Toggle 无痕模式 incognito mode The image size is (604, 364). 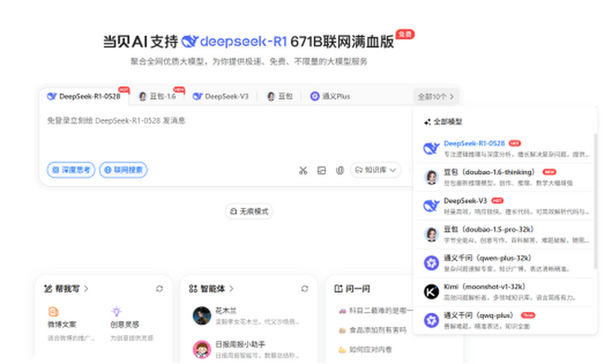click(x=249, y=211)
